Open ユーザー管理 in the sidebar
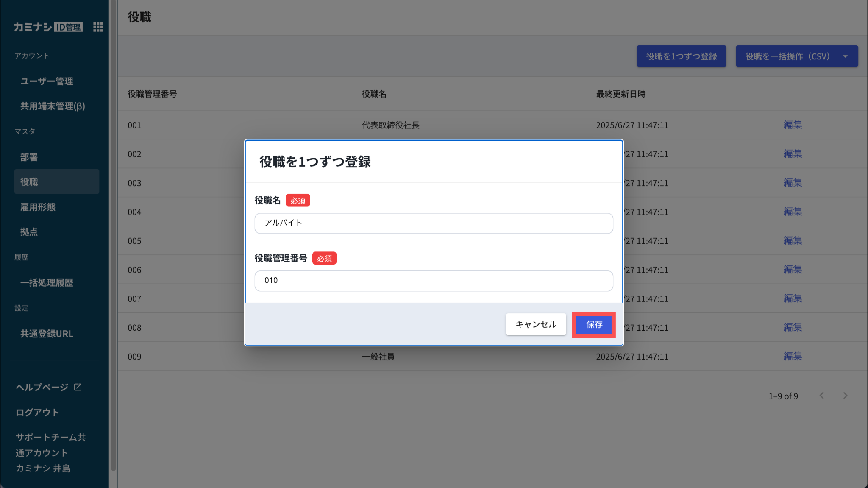Screen dimensions: 868x488 click(47, 81)
